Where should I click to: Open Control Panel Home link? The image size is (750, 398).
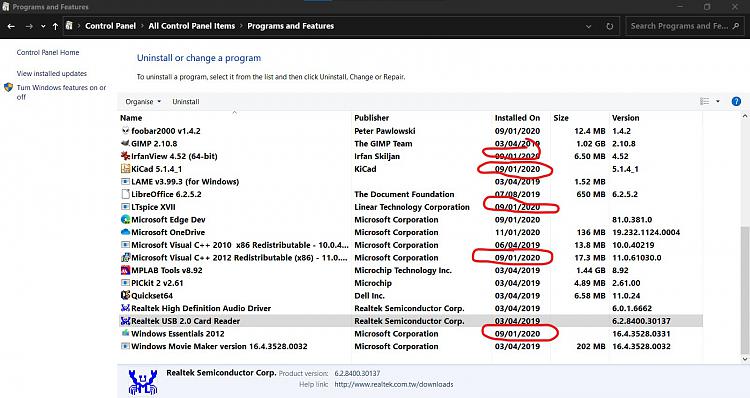click(48, 53)
